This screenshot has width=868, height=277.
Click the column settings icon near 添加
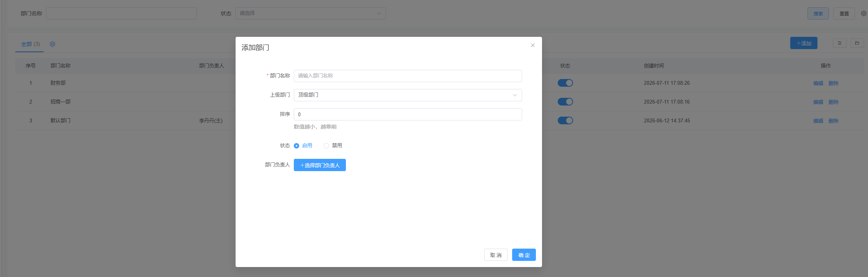point(840,43)
